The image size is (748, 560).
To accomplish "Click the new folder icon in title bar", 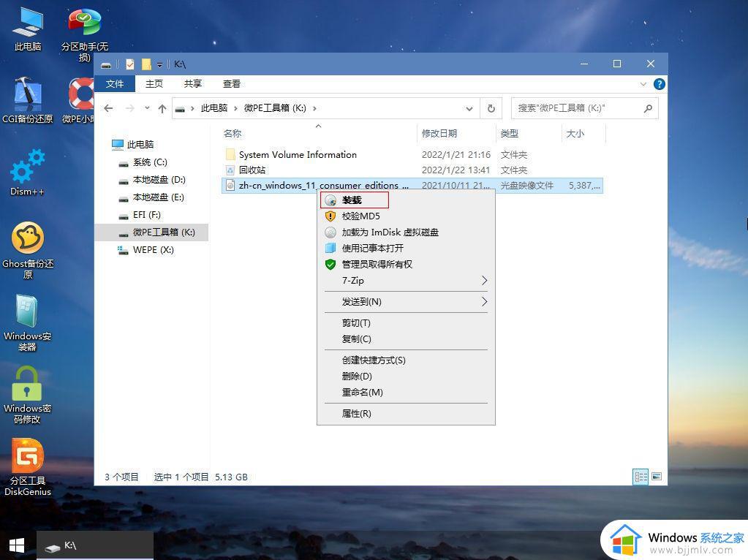I will 146,64.
